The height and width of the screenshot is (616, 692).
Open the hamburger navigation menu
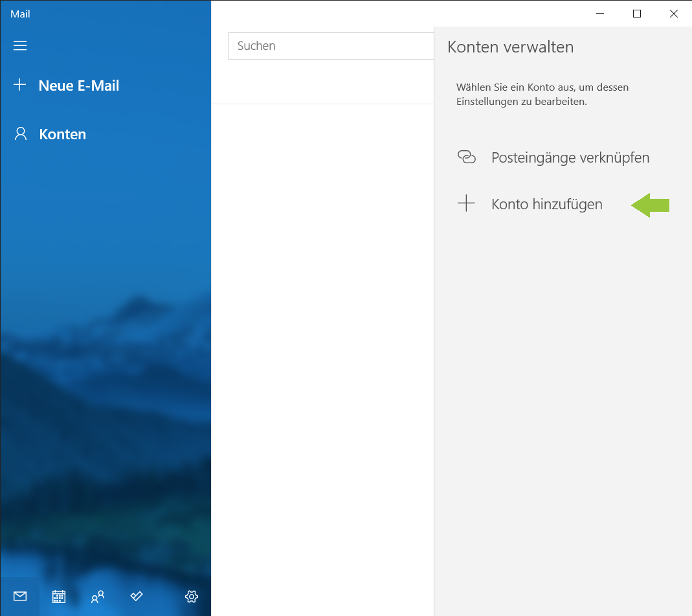pyautogui.click(x=20, y=46)
